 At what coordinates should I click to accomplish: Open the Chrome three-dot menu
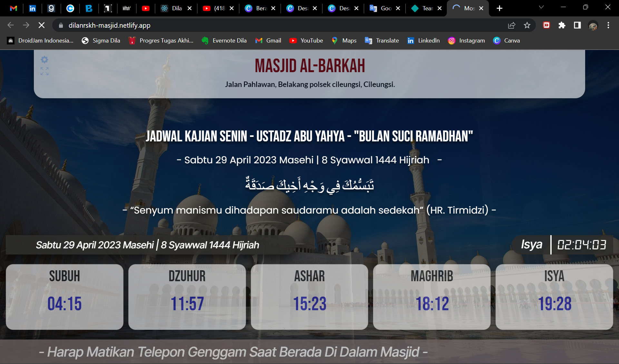click(x=608, y=25)
